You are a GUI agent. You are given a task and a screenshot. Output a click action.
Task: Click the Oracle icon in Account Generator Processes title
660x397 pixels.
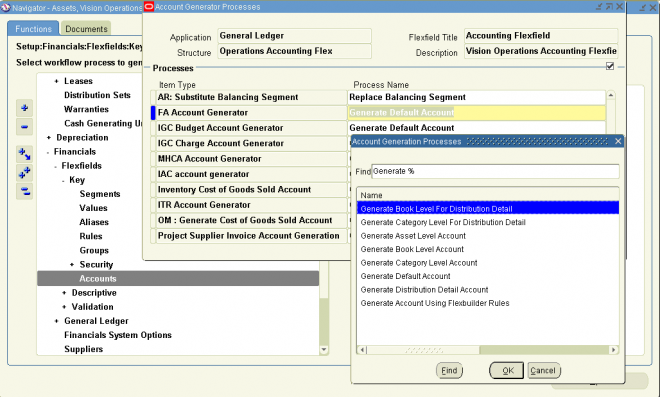pos(149,7)
